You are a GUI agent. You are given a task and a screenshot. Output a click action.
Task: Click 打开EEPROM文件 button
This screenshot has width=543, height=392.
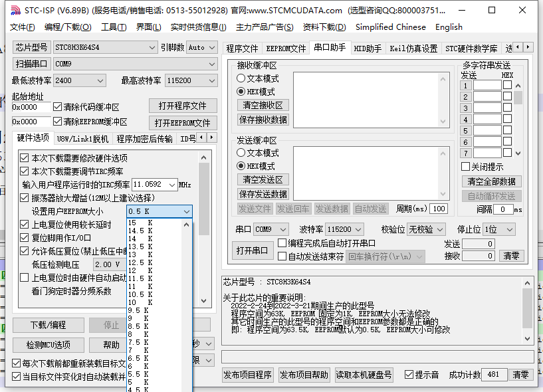click(x=183, y=123)
